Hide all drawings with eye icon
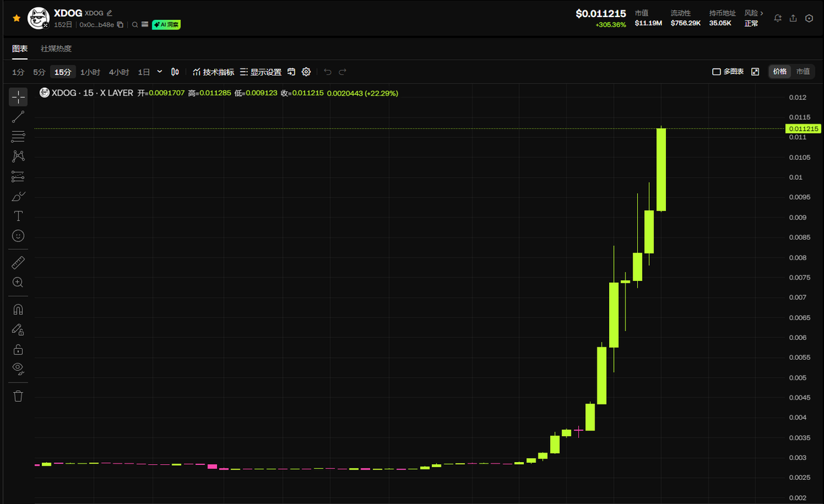 tap(19, 369)
